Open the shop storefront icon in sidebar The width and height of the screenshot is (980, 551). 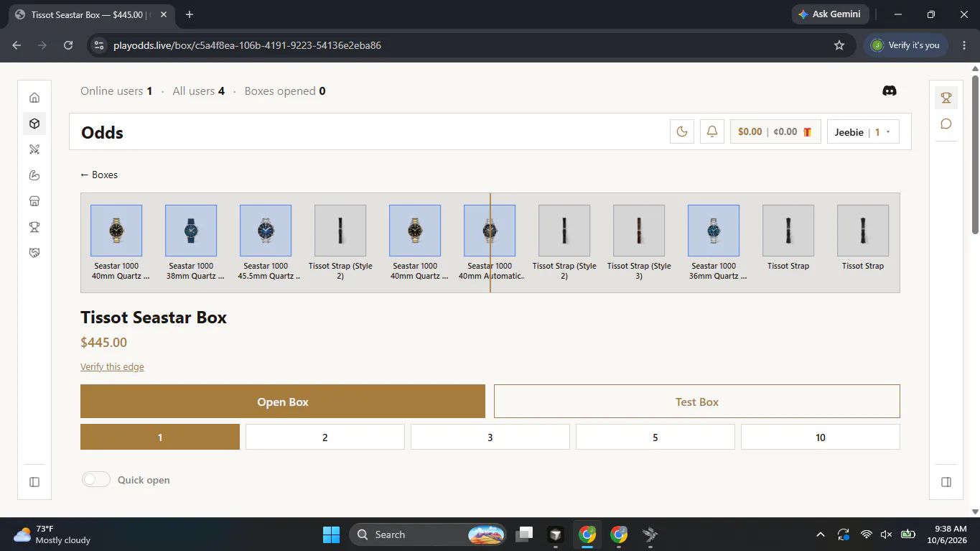[x=34, y=201]
